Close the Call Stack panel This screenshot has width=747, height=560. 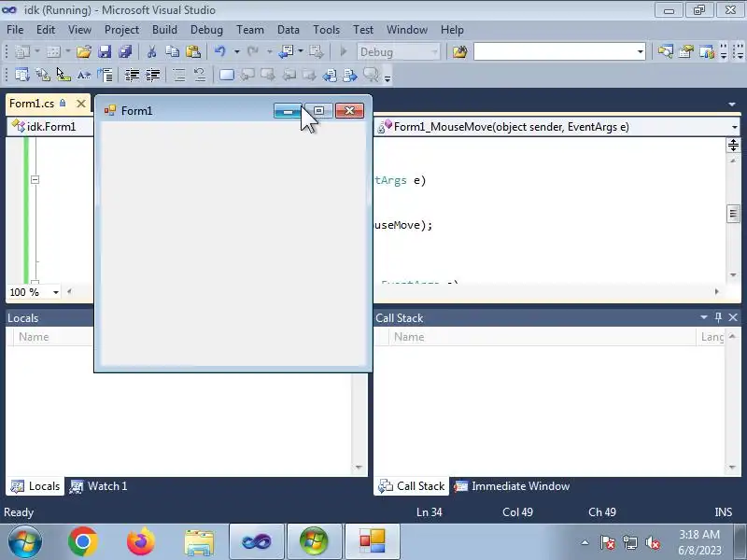[x=733, y=317]
